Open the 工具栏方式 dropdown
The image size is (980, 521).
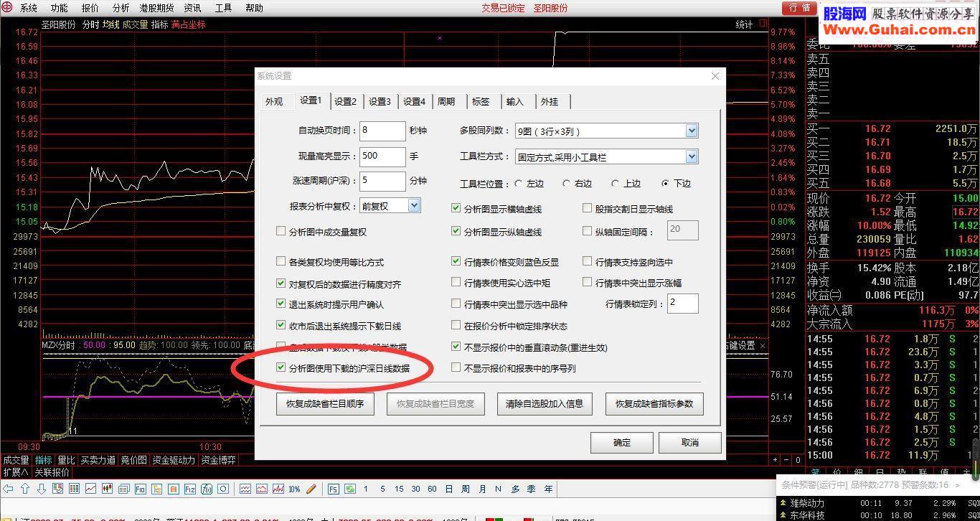coord(692,156)
